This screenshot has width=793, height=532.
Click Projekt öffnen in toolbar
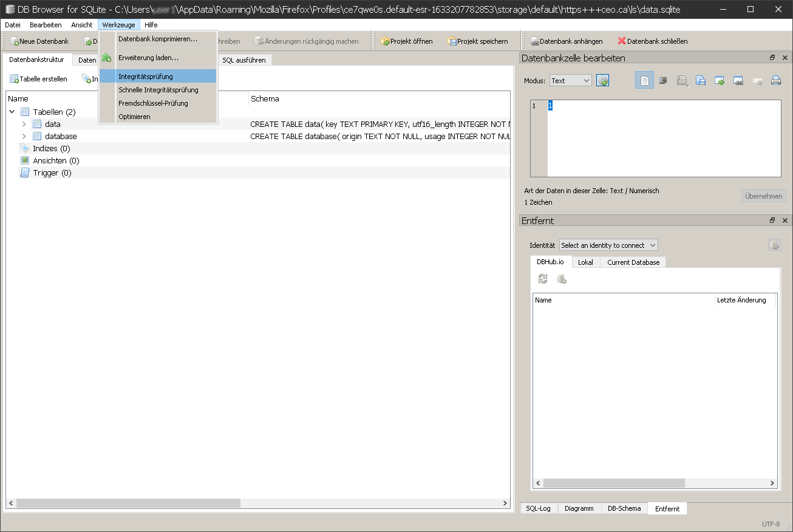pos(406,41)
